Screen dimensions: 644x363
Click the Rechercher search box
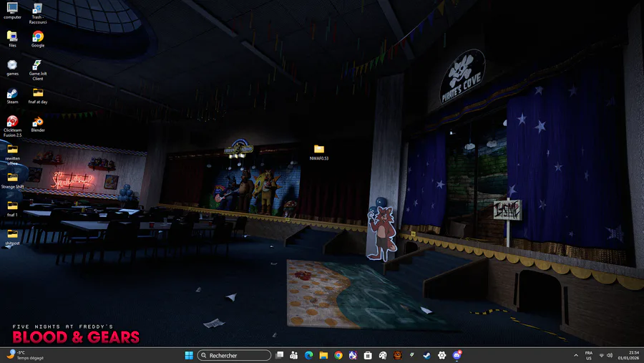click(234, 355)
